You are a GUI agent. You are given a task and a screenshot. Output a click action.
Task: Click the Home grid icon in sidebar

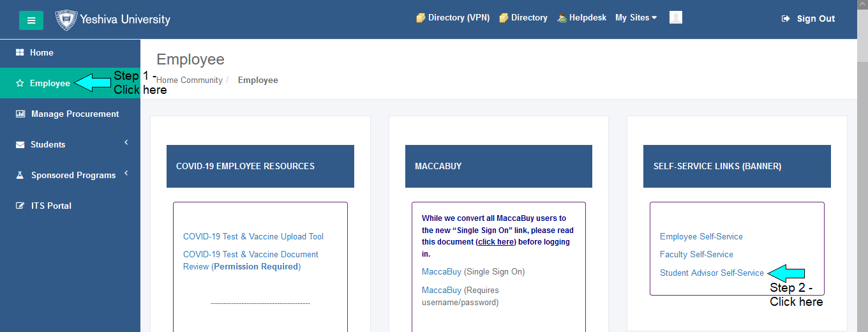point(20,52)
